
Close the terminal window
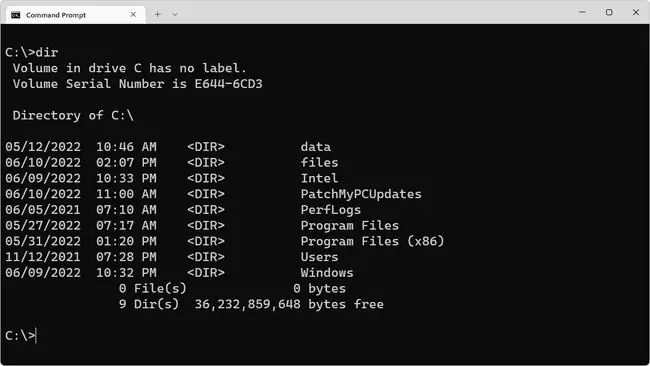[636, 12]
